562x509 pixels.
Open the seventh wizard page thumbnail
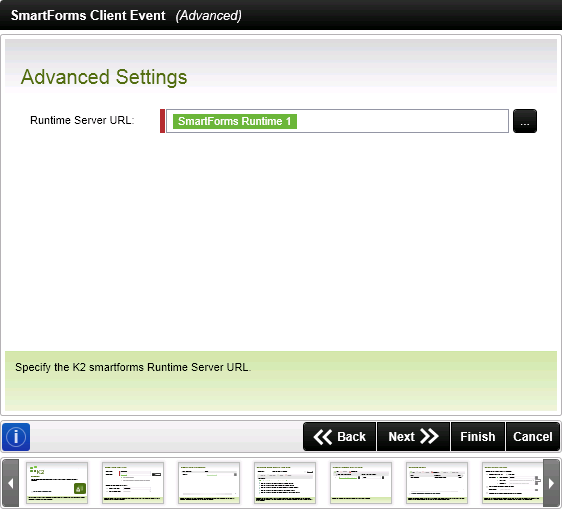(x=513, y=483)
